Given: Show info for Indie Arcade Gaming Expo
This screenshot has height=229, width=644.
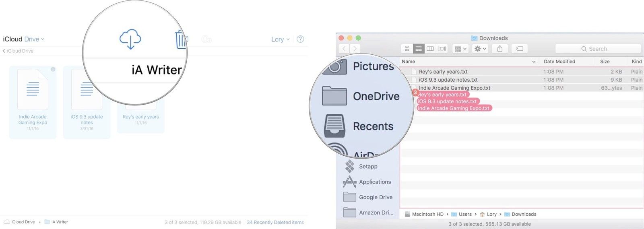Looking at the screenshot, I should tap(53, 69).
